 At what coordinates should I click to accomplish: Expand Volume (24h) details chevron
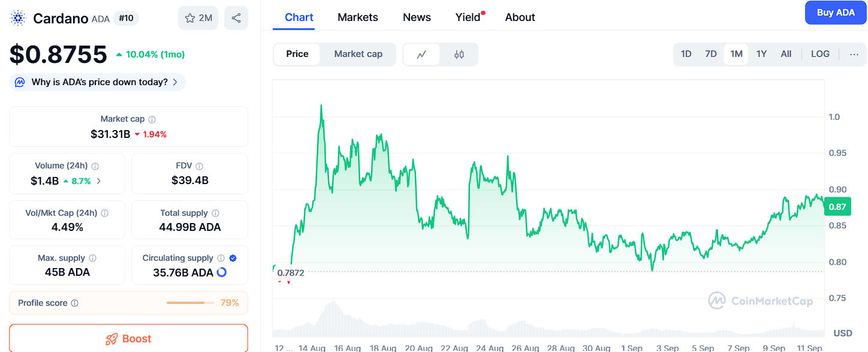(99, 180)
